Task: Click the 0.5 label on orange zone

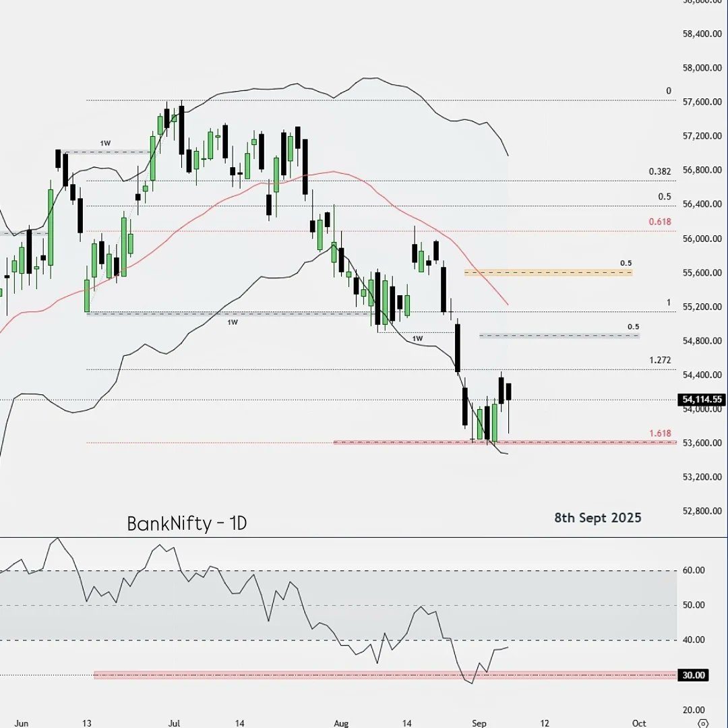Action: (x=626, y=263)
